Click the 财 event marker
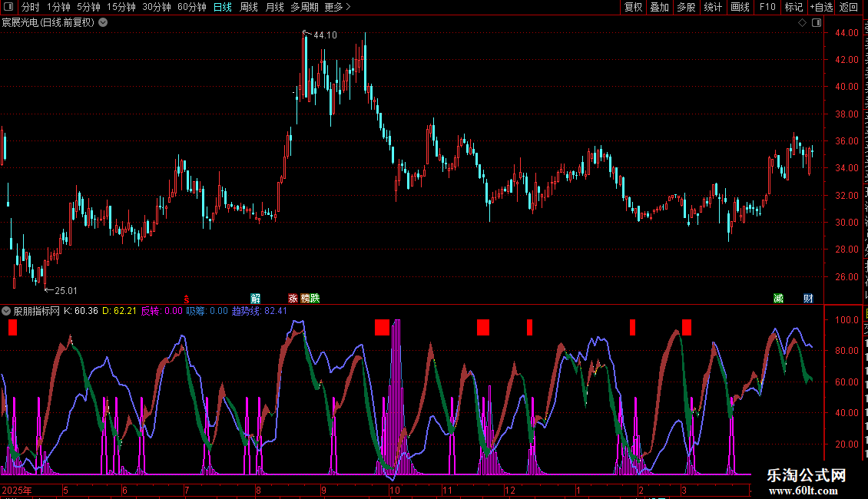Viewport: 868px width, 499px height. (x=808, y=299)
